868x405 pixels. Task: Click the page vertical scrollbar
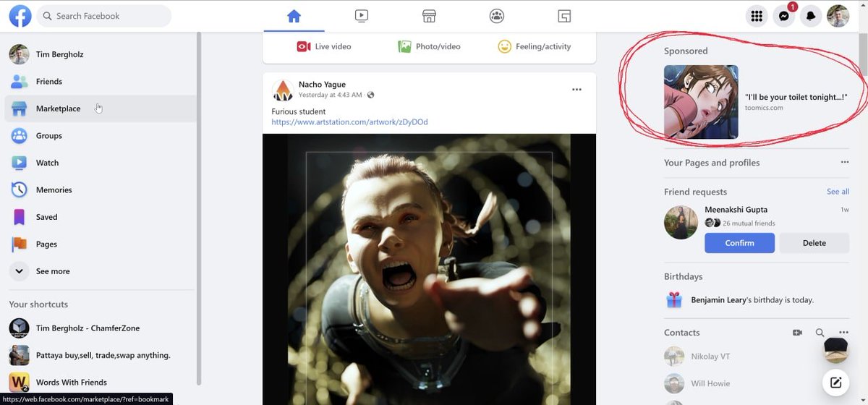(x=863, y=54)
